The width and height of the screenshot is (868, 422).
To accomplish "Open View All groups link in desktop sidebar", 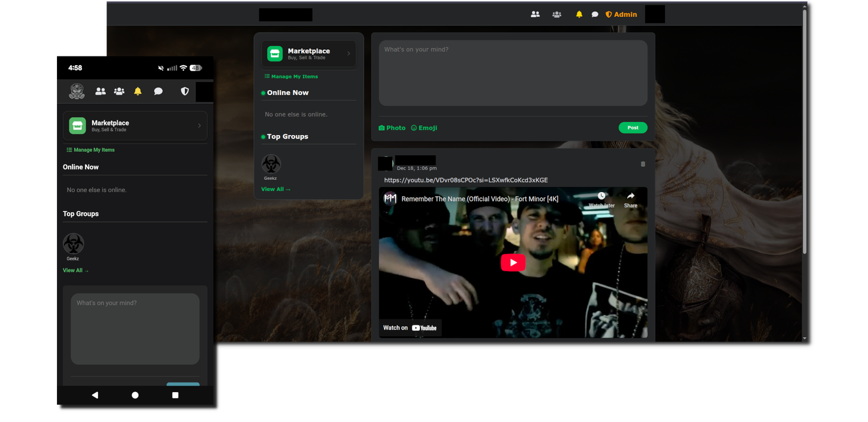I will click(x=276, y=189).
